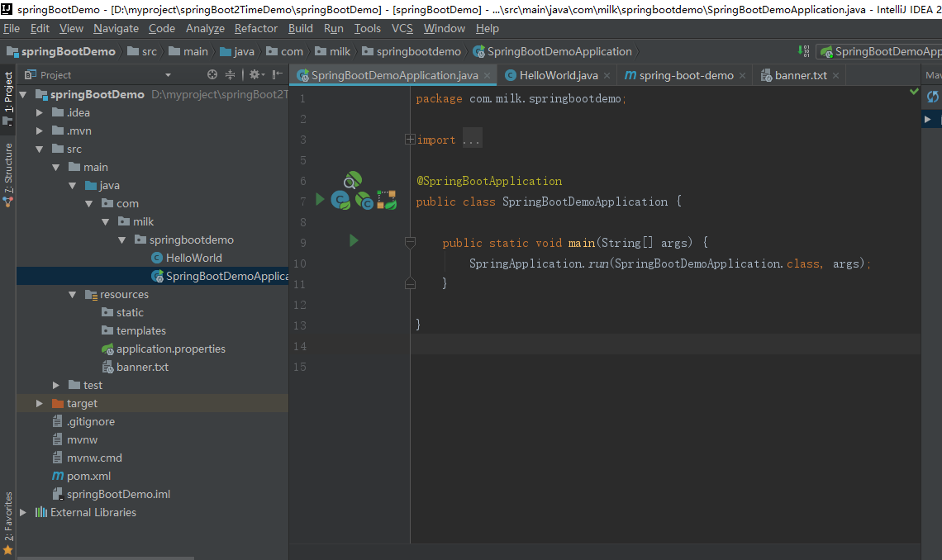
Task: Open the Structure tool window sidebar button
Action: (x=7, y=174)
